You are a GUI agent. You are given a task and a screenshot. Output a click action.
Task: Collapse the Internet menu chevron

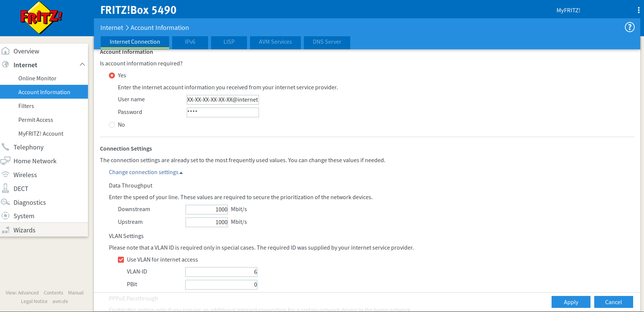82,65
